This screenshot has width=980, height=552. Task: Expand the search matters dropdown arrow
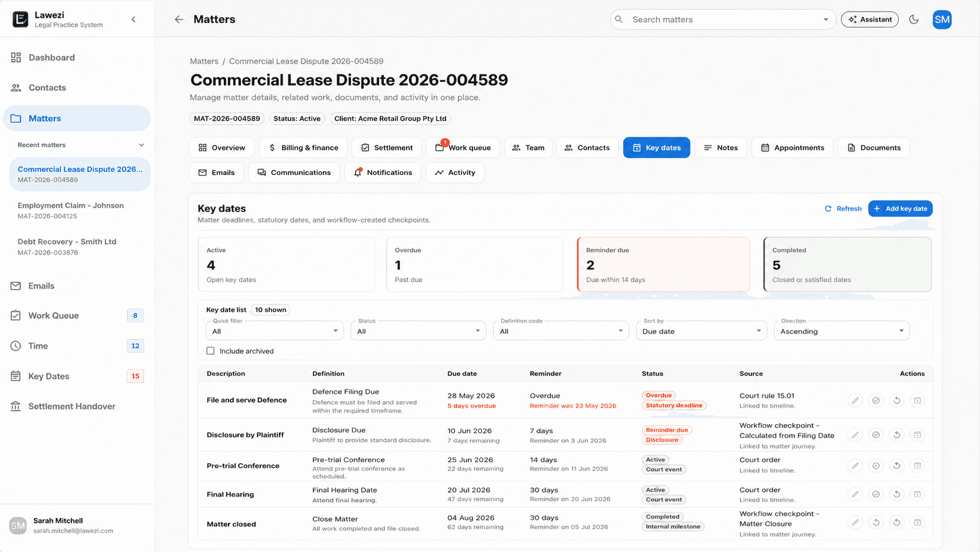tap(826, 19)
